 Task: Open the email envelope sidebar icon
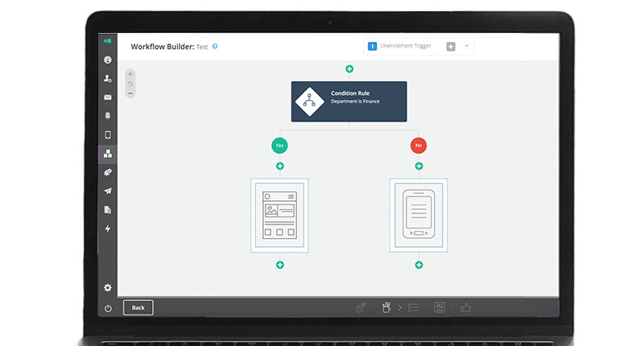point(108,97)
